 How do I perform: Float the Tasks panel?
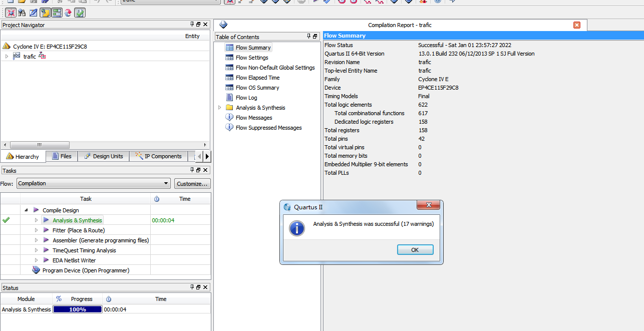pyautogui.click(x=198, y=170)
